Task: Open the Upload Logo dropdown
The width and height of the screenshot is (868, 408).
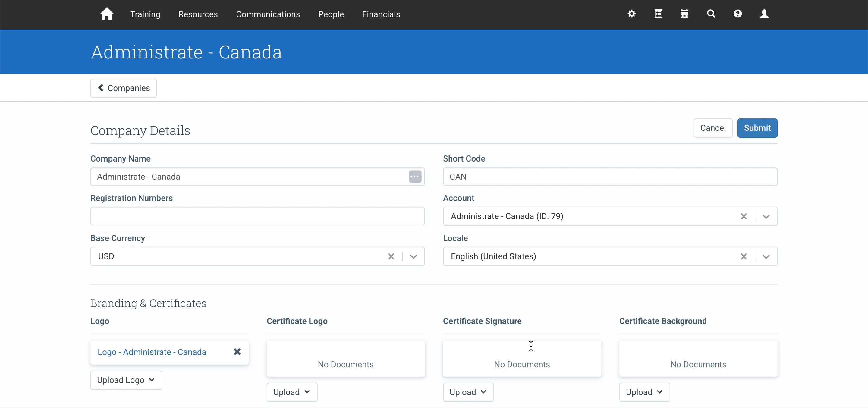Action: (126, 380)
